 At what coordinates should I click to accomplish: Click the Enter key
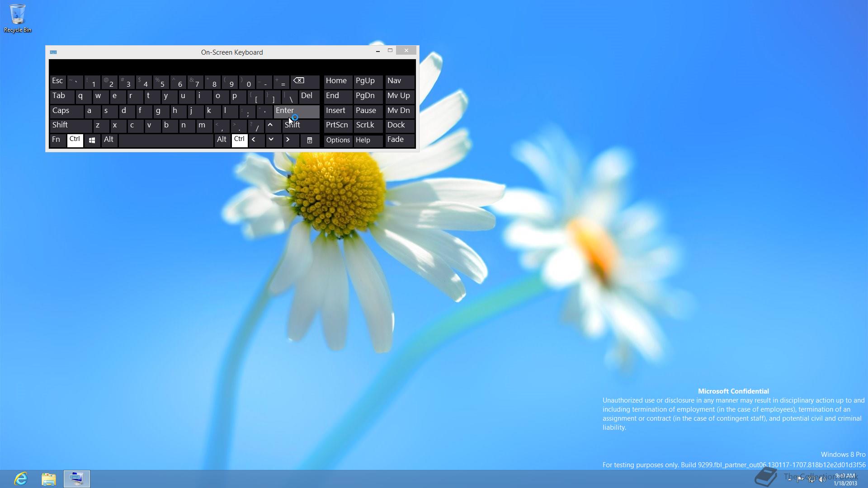pyautogui.click(x=297, y=111)
